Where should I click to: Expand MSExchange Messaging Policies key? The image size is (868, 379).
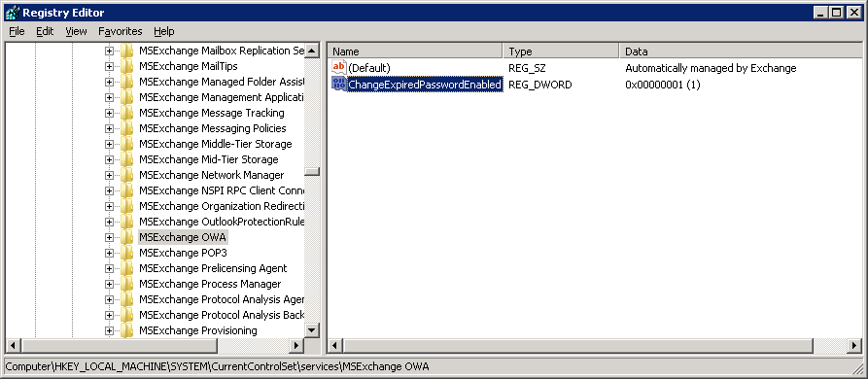tap(109, 128)
